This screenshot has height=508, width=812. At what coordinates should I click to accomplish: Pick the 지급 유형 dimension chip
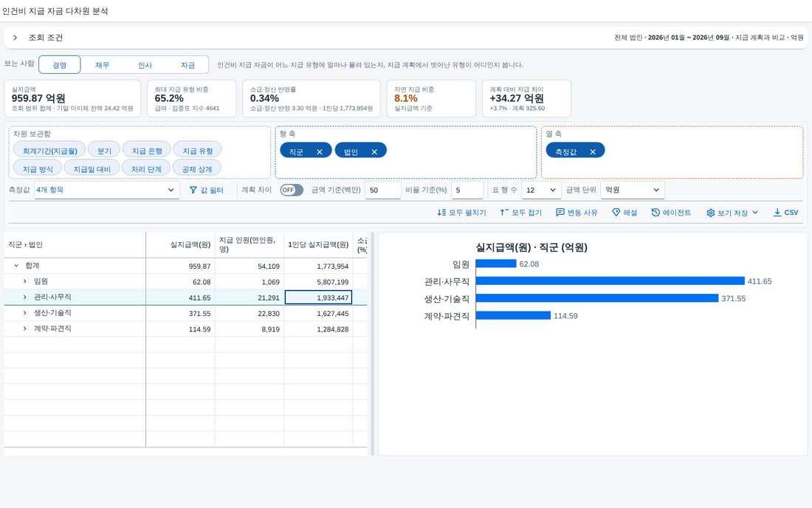tap(197, 151)
